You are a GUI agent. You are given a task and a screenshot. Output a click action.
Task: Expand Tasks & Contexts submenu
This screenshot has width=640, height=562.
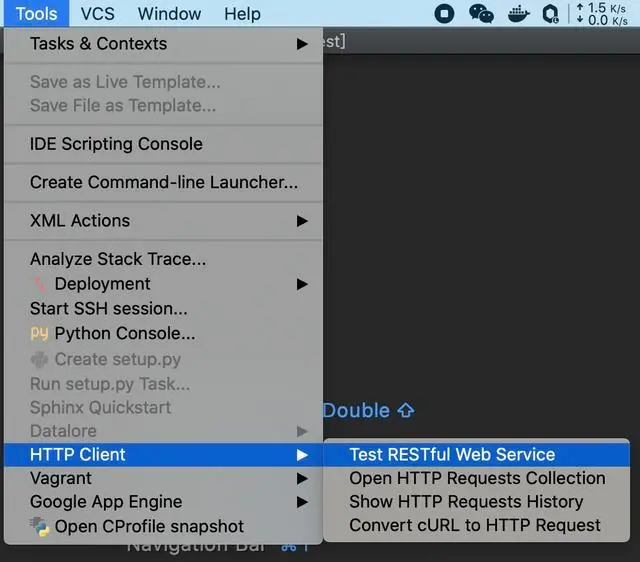pos(163,44)
